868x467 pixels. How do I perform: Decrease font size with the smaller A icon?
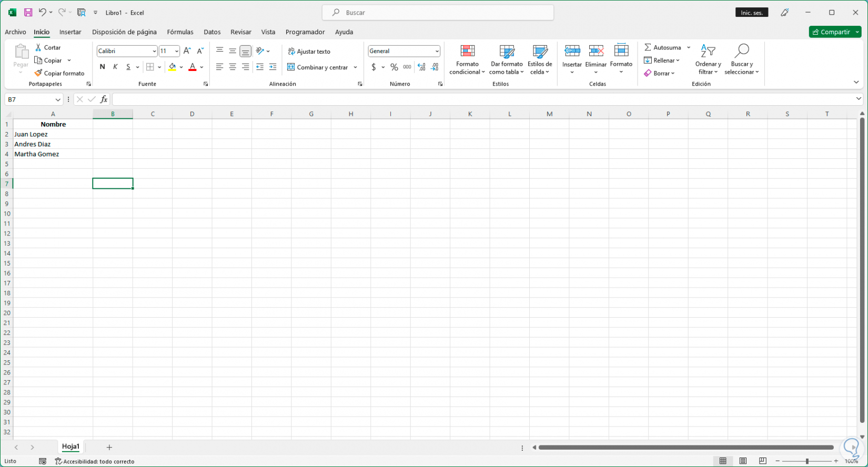(x=200, y=51)
